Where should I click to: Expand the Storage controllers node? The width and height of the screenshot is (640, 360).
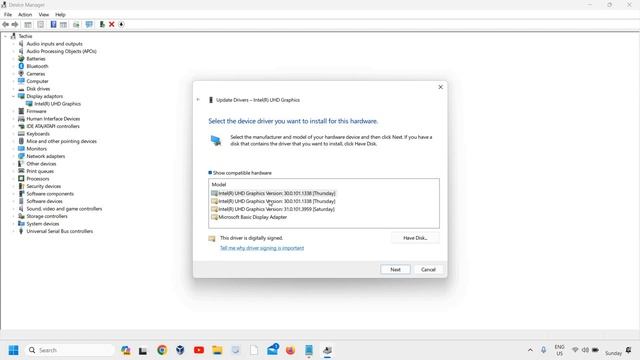click(x=13, y=216)
